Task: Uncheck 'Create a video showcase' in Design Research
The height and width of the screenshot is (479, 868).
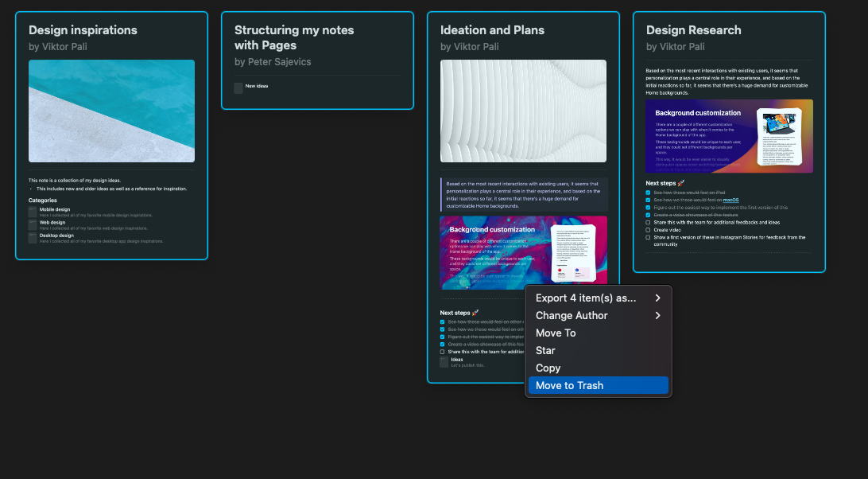Action: click(x=649, y=215)
